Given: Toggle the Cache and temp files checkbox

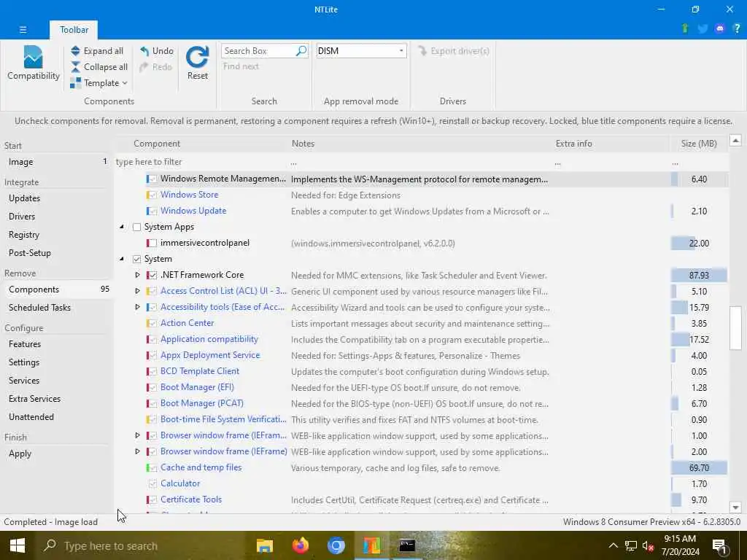Looking at the screenshot, I should click(x=152, y=467).
